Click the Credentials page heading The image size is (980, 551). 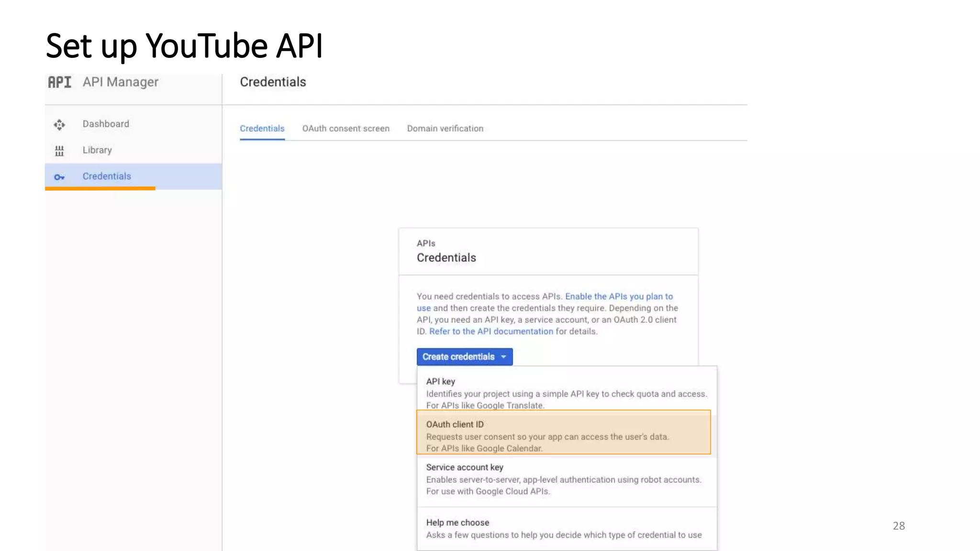tap(273, 82)
